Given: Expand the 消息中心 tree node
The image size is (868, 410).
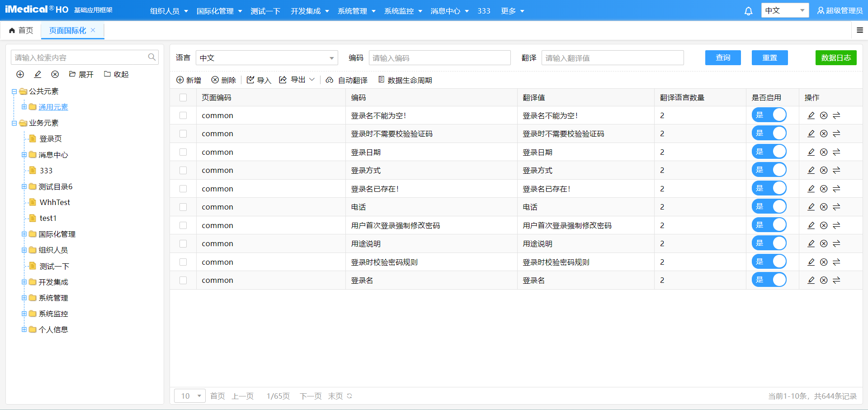Looking at the screenshot, I should pyautogui.click(x=24, y=155).
